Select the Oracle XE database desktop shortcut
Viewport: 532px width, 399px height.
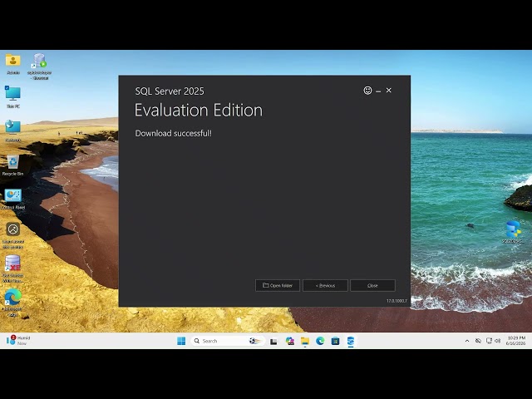13,268
